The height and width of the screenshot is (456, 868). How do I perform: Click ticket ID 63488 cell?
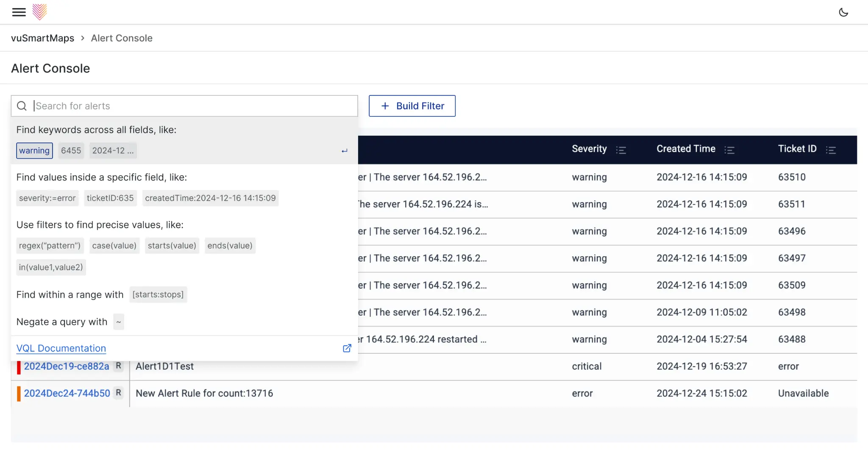pyautogui.click(x=792, y=339)
